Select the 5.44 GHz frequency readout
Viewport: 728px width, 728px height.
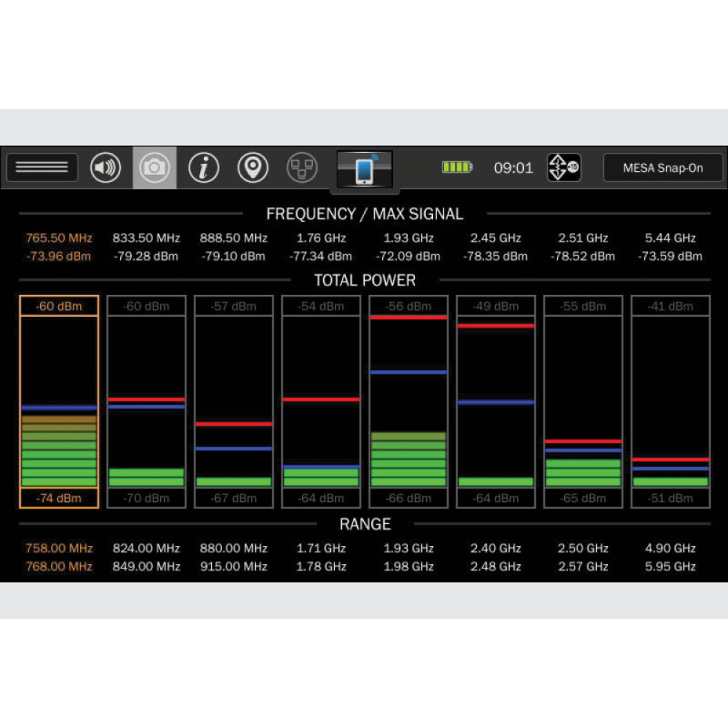(x=671, y=238)
